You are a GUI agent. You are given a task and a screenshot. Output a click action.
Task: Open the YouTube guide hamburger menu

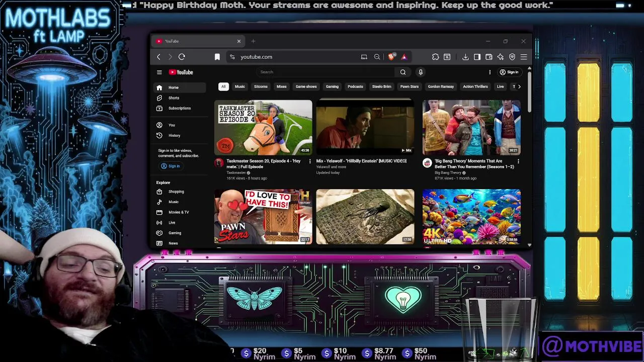coord(159,72)
